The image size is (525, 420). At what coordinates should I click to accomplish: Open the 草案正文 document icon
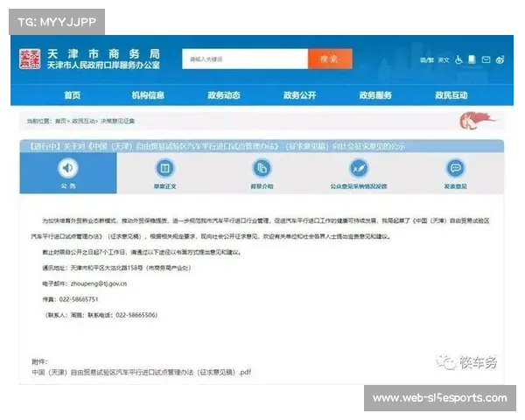[x=164, y=168]
